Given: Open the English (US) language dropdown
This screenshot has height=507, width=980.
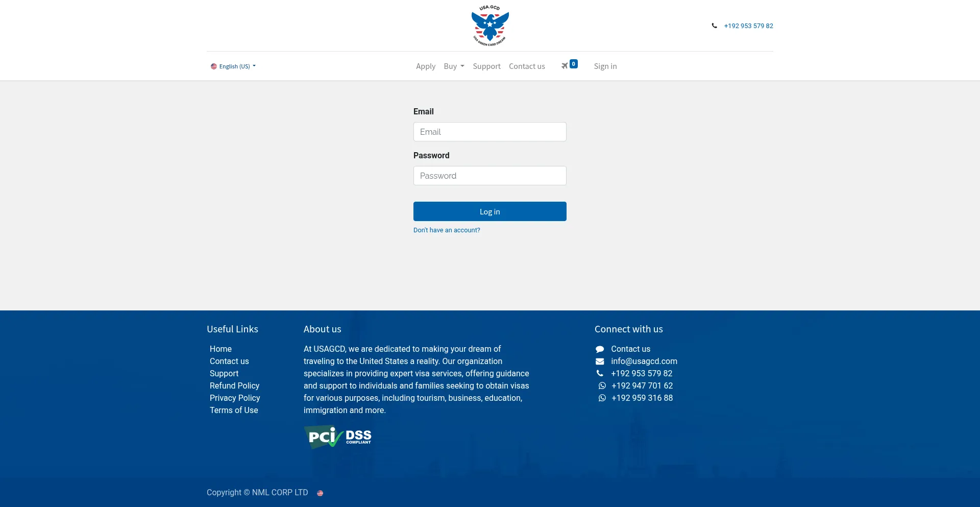Looking at the screenshot, I should pyautogui.click(x=233, y=66).
